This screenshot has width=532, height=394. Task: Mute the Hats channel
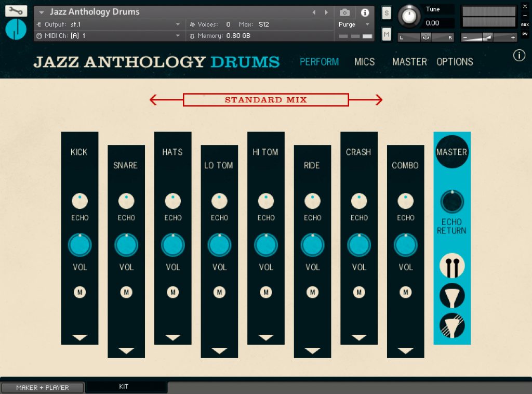172,292
